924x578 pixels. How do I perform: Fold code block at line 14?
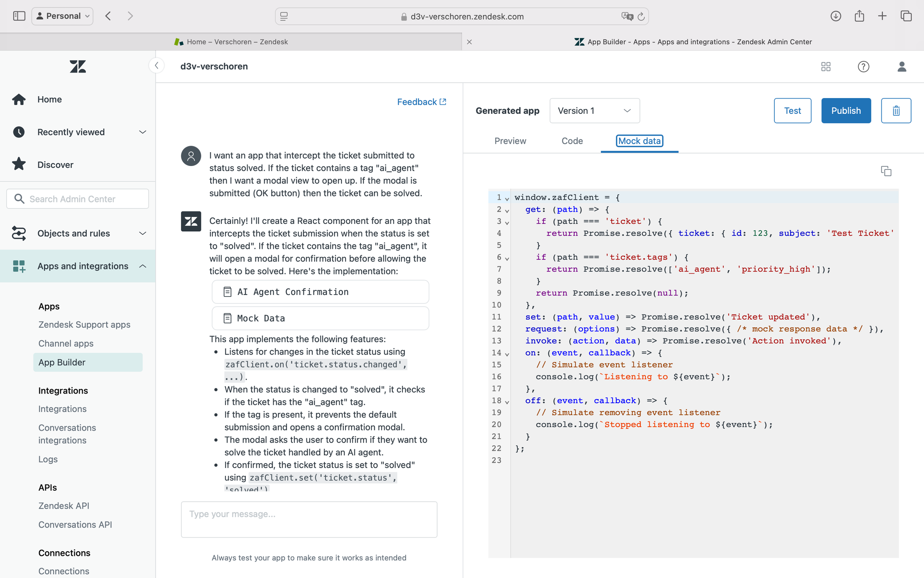507,354
